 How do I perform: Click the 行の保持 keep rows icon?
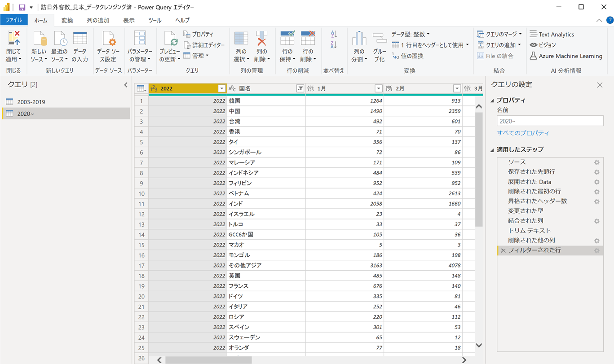pos(287,39)
